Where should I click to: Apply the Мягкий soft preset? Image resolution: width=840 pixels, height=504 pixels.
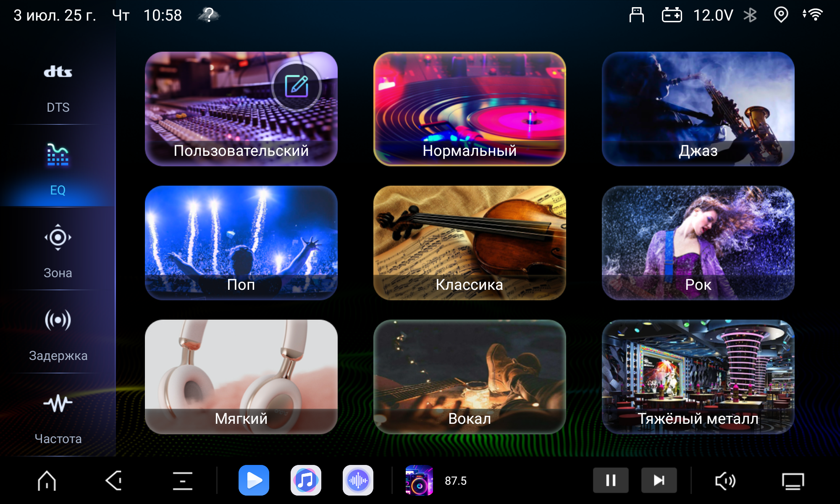pyautogui.click(x=241, y=377)
